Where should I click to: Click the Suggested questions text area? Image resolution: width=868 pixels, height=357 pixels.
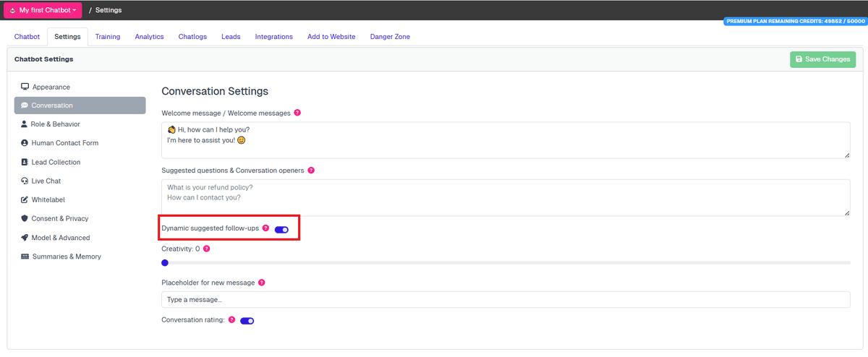pyautogui.click(x=505, y=197)
